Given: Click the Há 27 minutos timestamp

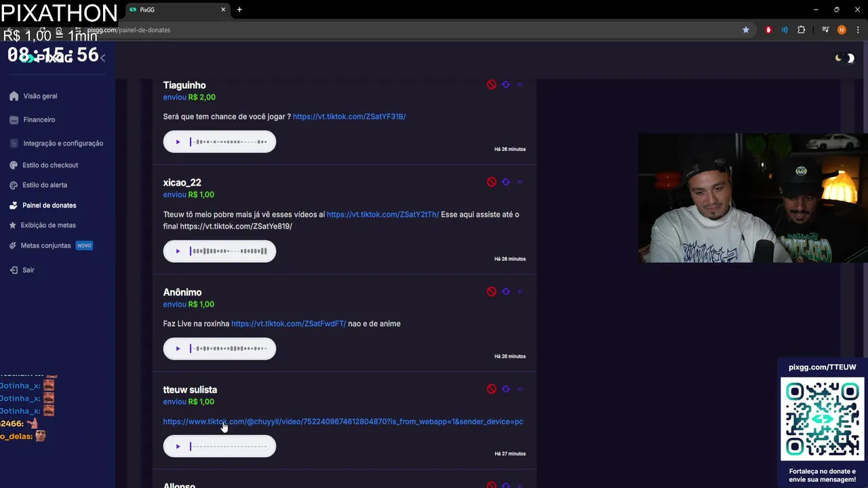Looking at the screenshot, I should coord(510,453).
